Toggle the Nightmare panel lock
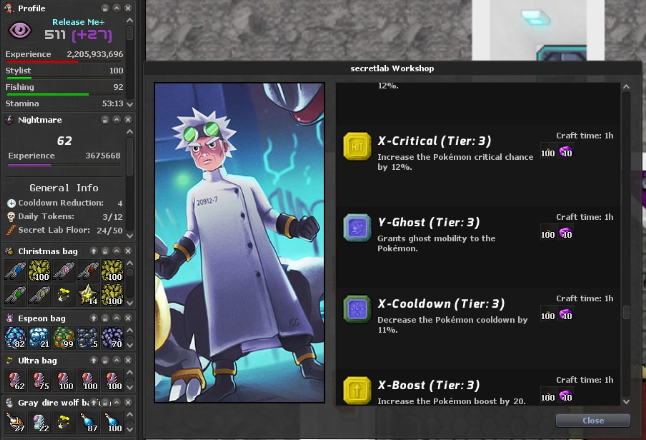 (x=105, y=119)
